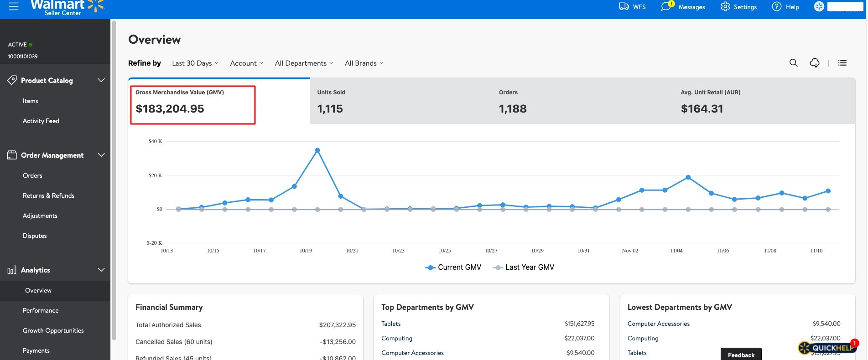
Task: Click the list view icon
Action: tap(842, 63)
